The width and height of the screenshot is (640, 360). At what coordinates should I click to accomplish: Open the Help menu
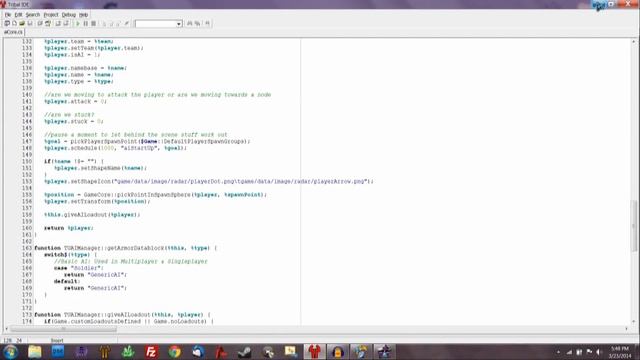click(x=83, y=15)
